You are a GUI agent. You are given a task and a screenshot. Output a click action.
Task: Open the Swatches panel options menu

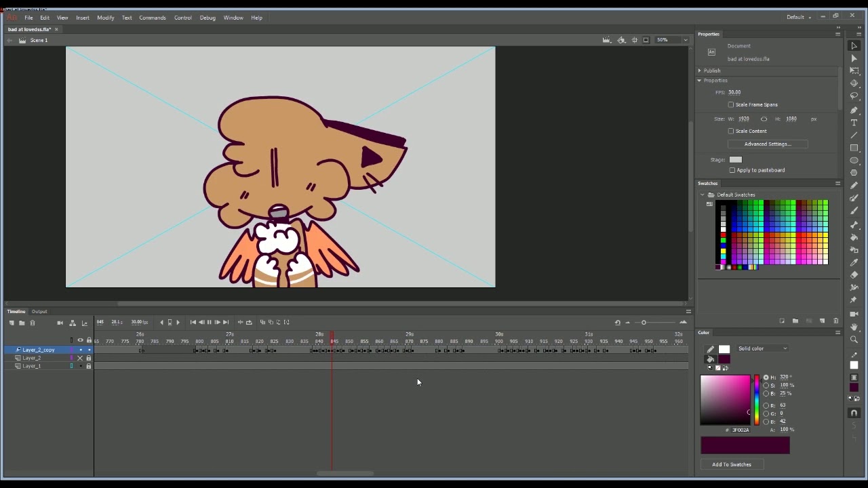pos(837,184)
